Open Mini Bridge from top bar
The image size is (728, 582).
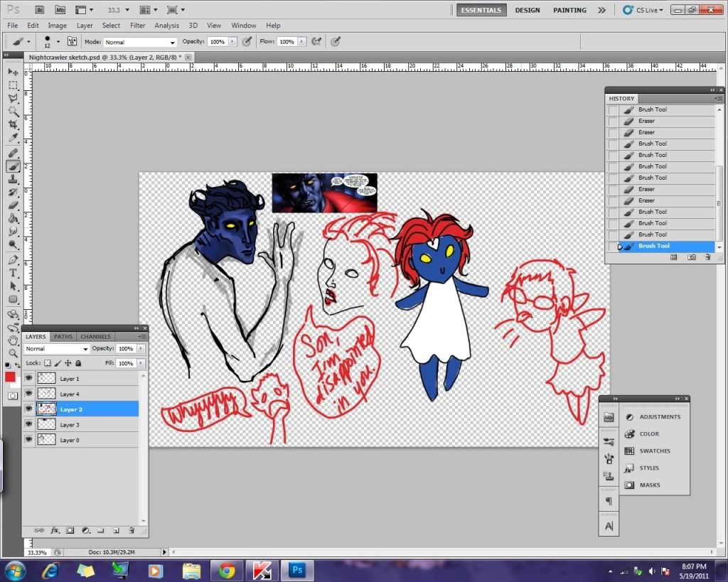coord(60,10)
